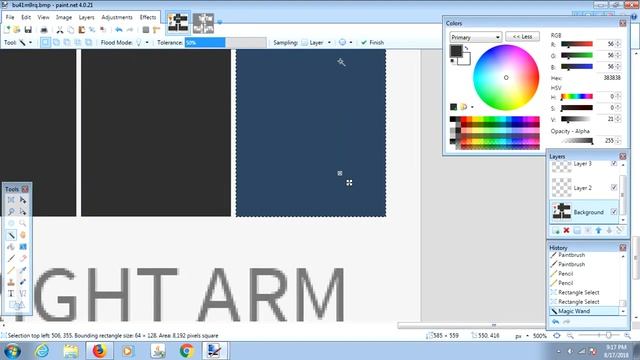Screen dimensions: 640x360
Task: Select the Paintbrush tool
Action: (11, 258)
